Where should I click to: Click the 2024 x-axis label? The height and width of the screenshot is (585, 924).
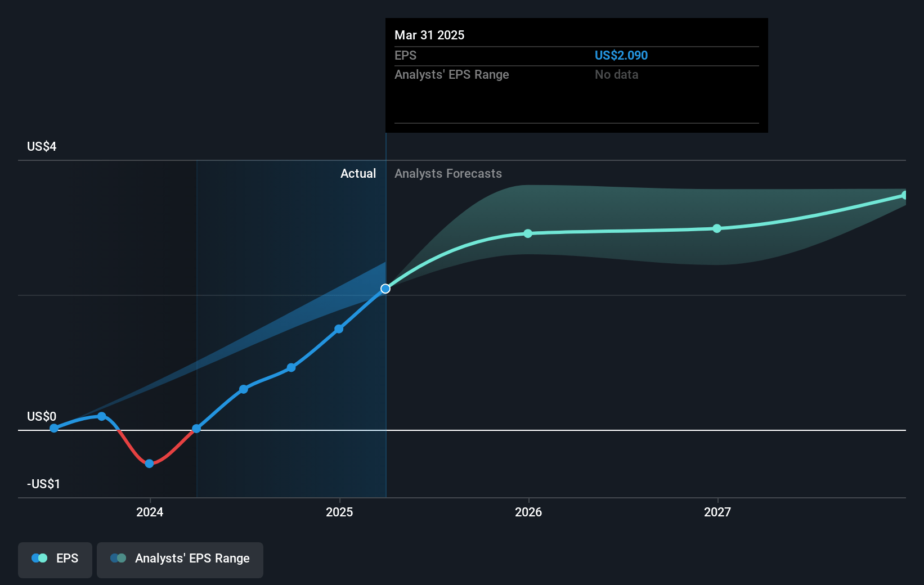[x=150, y=512]
